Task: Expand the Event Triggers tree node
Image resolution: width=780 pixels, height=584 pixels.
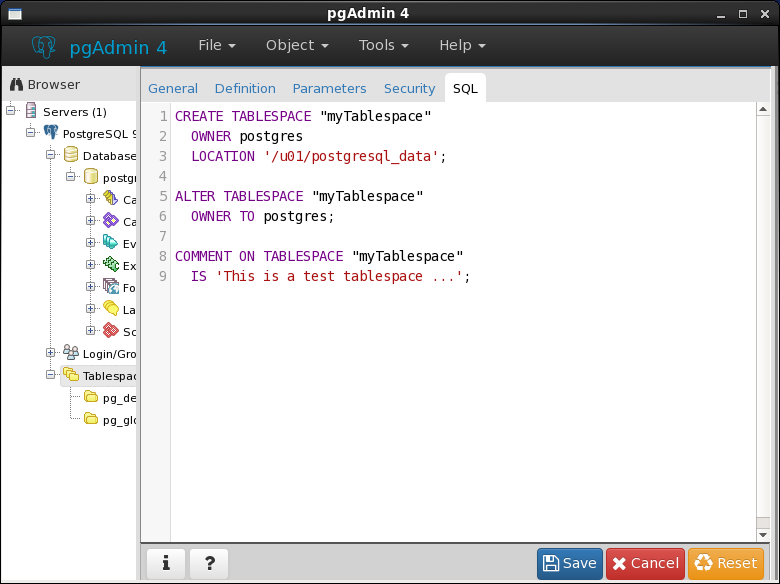Action: coord(91,243)
